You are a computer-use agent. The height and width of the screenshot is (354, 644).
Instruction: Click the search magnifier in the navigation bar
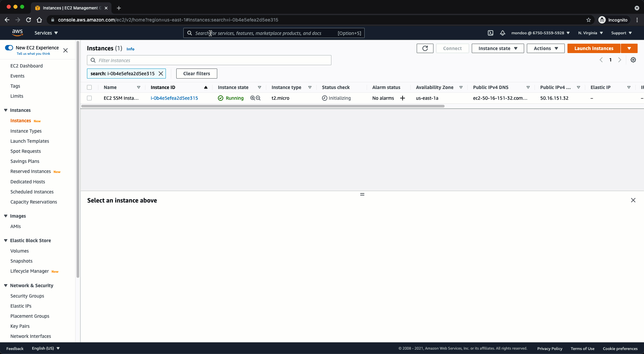click(190, 33)
